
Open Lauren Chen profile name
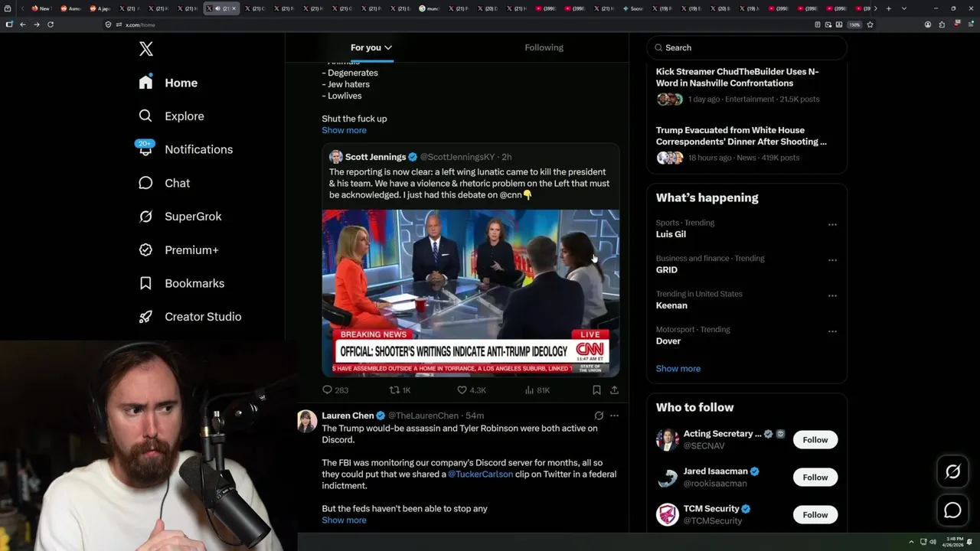[348, 416]
